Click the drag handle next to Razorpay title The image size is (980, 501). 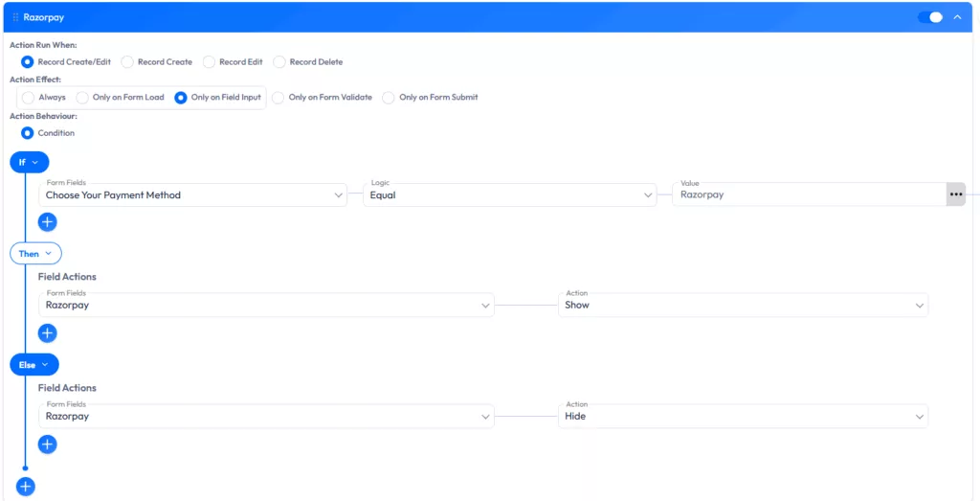tap(15, 17)
